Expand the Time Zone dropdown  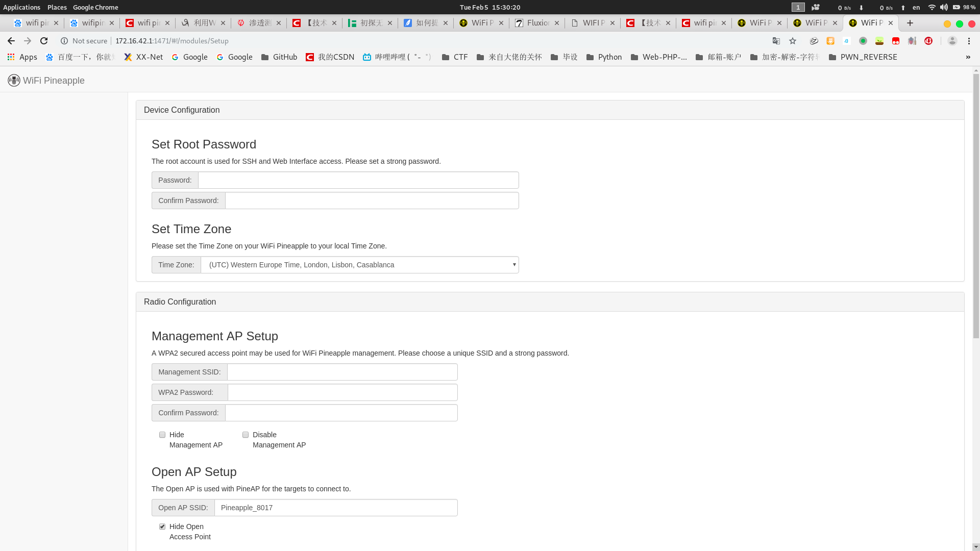pos(360,265)
